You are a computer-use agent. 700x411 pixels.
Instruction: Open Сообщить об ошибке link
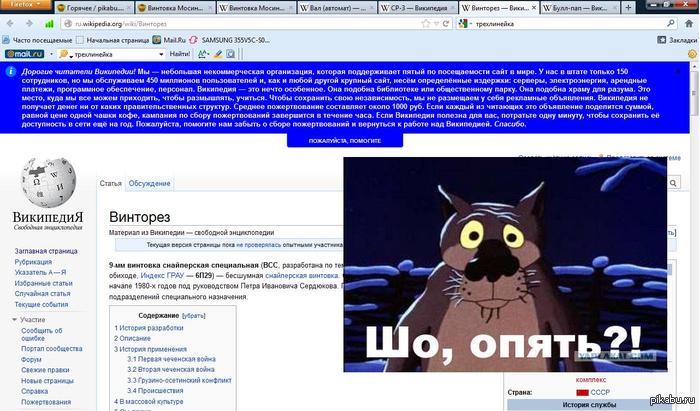[x=42, y=334]
